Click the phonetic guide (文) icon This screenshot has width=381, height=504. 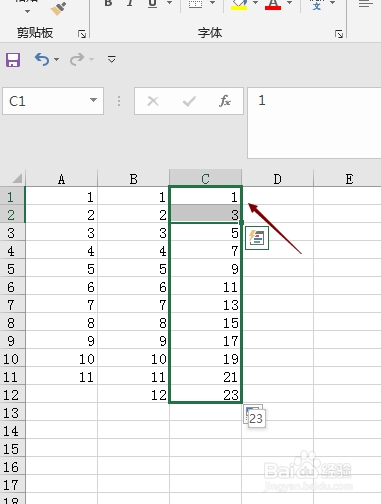pyautogui.click(x=316, y=5)
